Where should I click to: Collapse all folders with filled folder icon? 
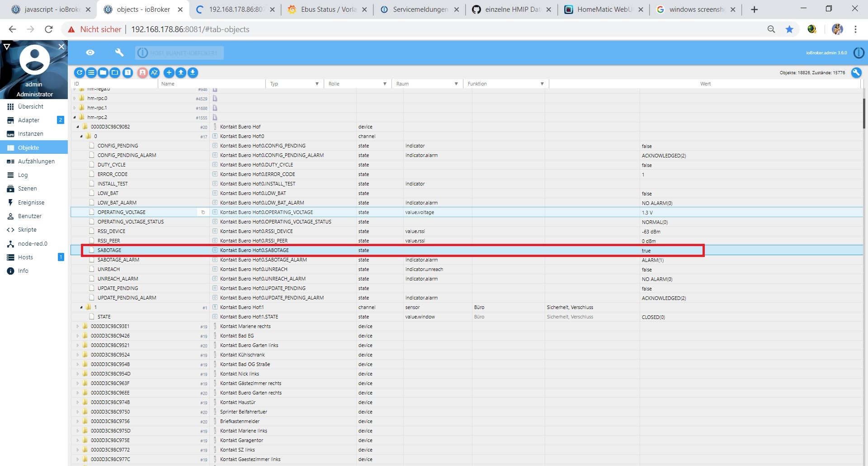click(x=103, y=72)
